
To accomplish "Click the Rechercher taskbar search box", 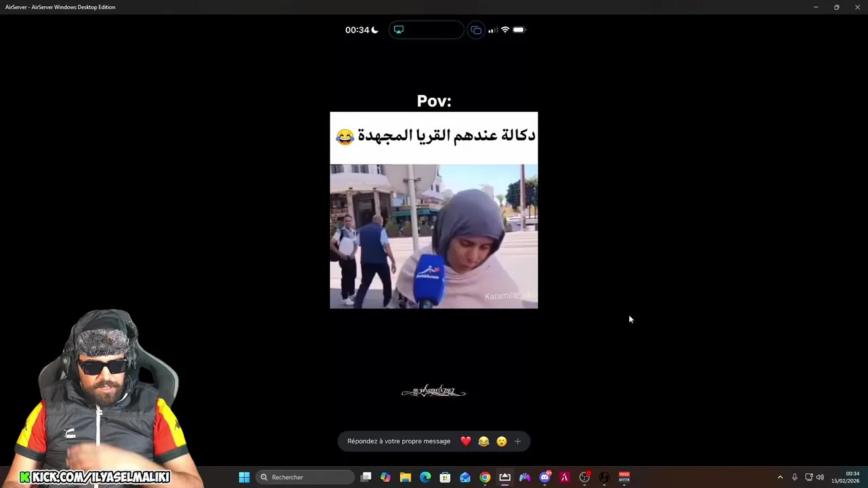I will [305, 477].
